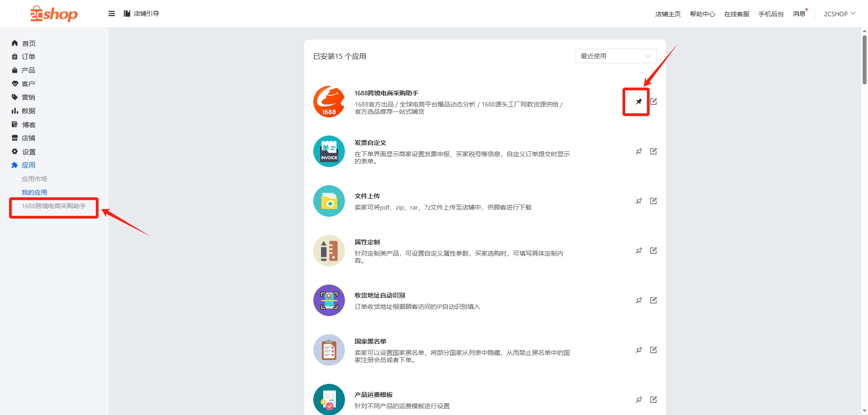This screenshot has height=415, width=868.
Task: Click the clipboard icon beside 订单
Action: [x=14, y=56]
